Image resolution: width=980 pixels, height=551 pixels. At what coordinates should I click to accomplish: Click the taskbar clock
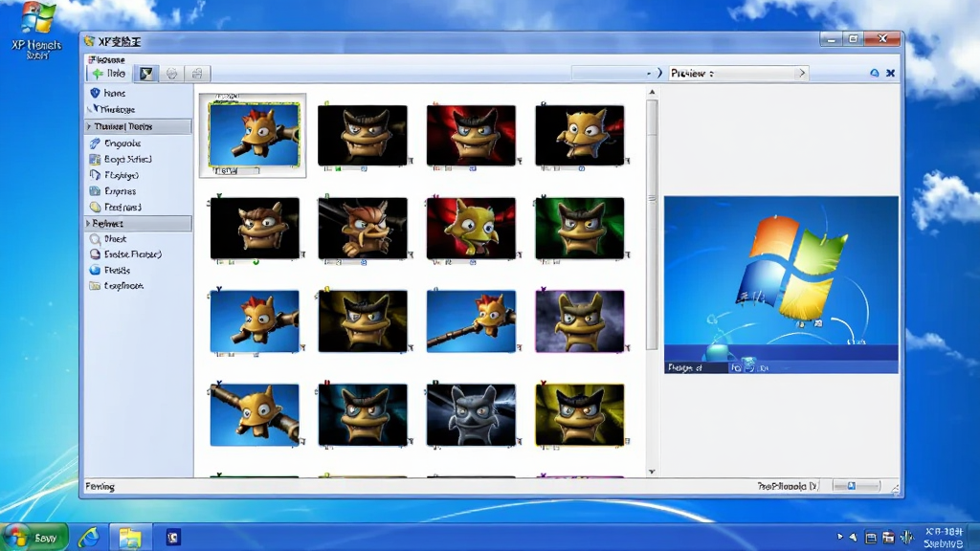pos(944,538)
